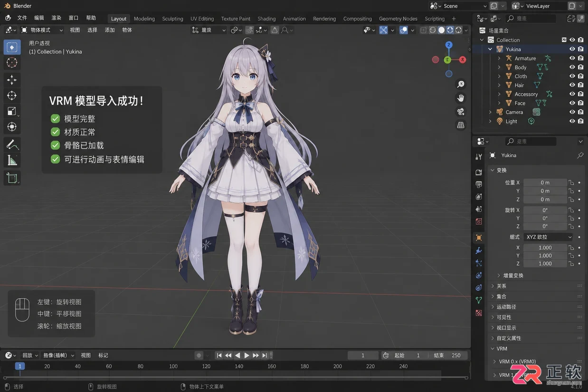Screen dimensions: 588x392
Task: Toggle auto keying record button
Action: 199,355
